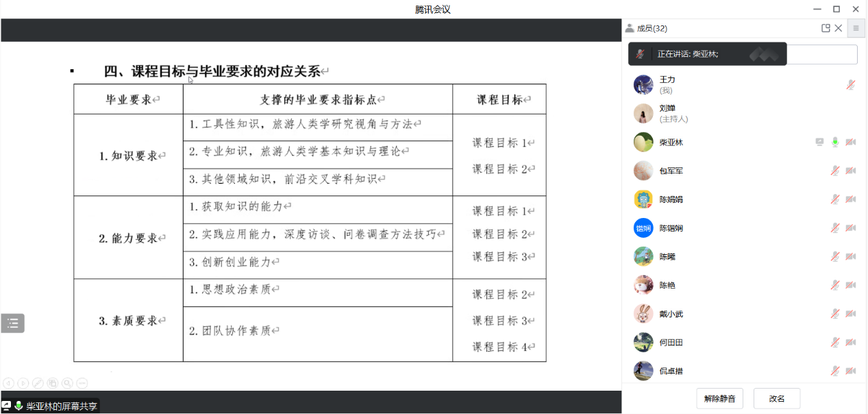Go to previous slide arrow icon
868x414 pixels.
8,383
